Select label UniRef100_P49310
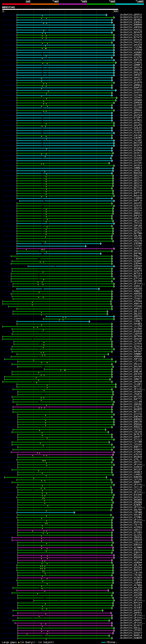146x644 pixels. (131, 42)
